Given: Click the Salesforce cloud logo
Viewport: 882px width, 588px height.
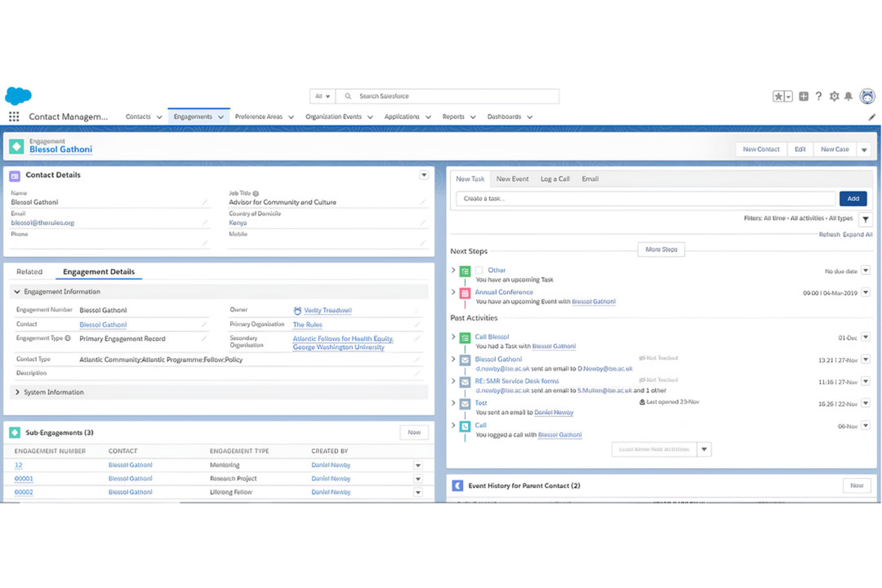Looking at the screenshot, I should [18, 95].
